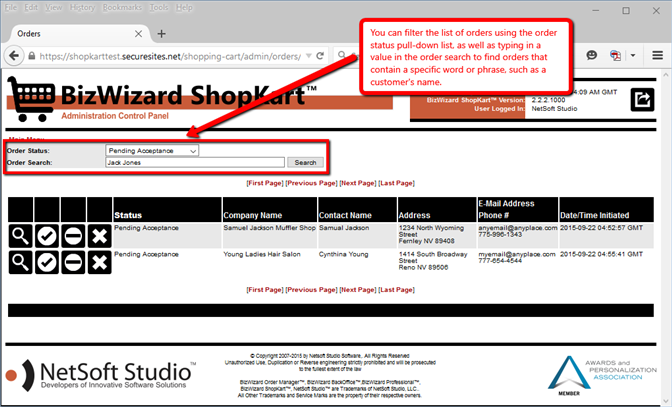Click Young Ladies Hair Salon company cell
The image size is (672, 407).
(262, 254)
